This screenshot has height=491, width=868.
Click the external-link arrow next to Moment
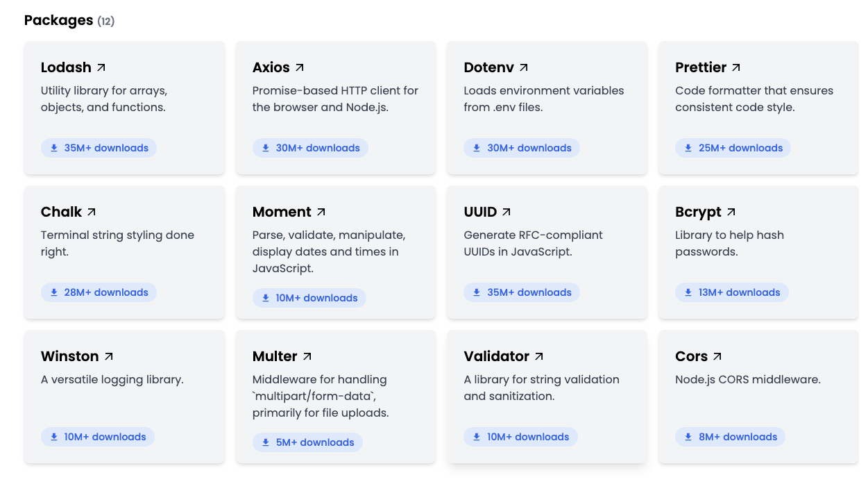(x=321, y=212)
